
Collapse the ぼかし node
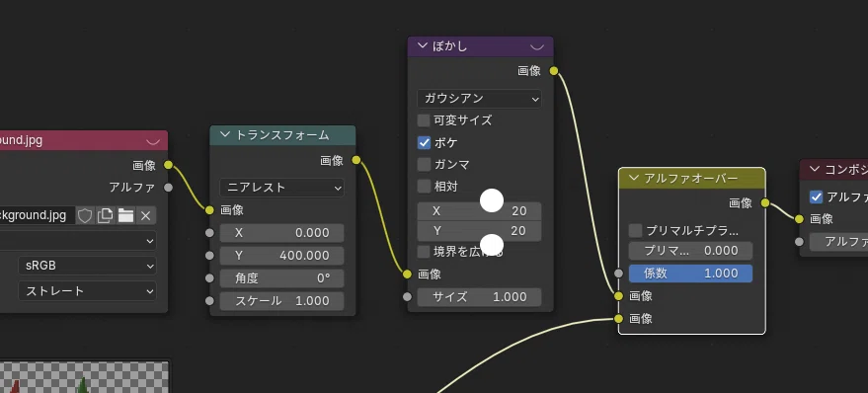point(423,46)
